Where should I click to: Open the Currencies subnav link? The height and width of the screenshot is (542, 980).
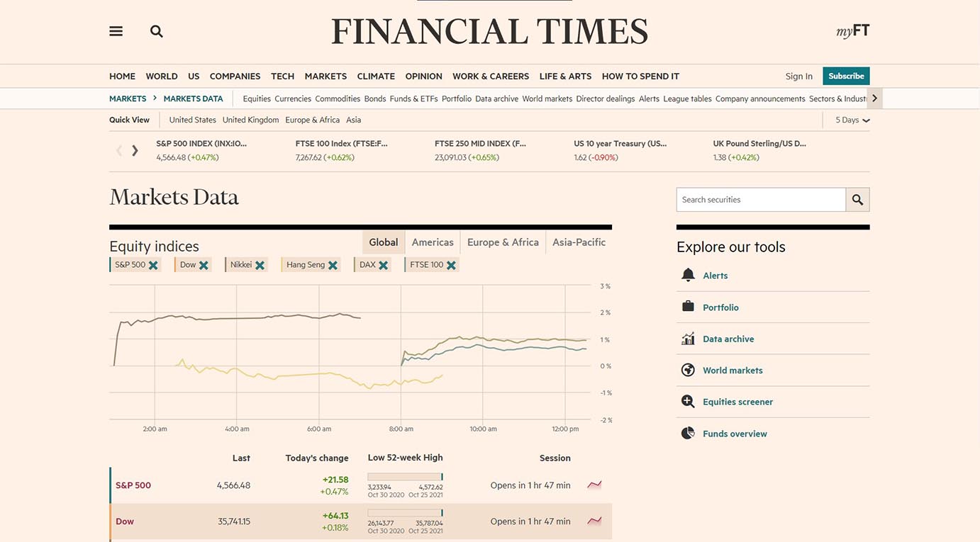tap(293, 98)
